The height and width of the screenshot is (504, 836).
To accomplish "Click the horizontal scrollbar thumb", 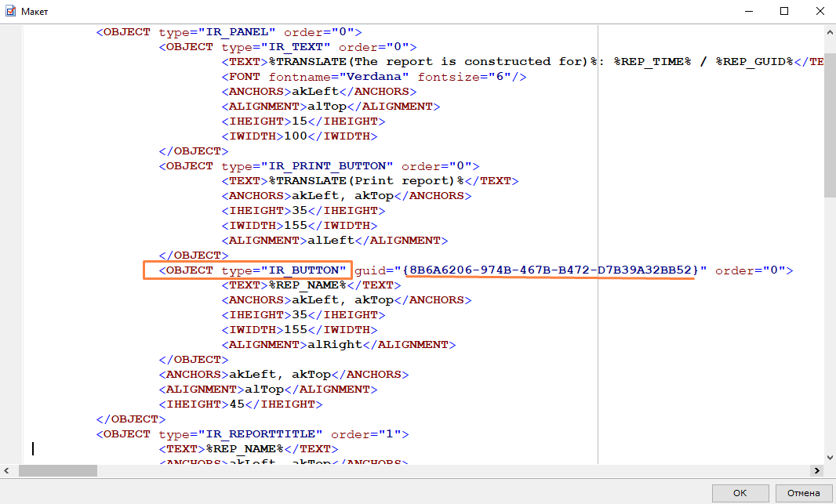I will (x=58, y=470).
